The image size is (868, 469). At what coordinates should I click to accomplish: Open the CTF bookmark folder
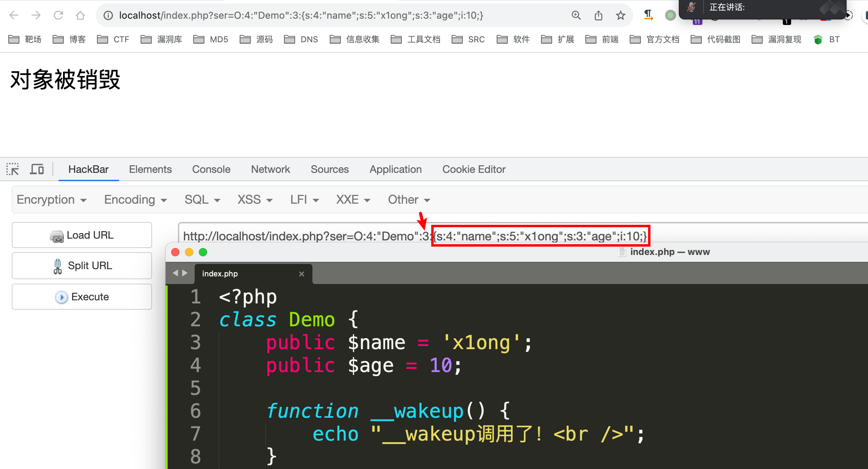point(113,39)
